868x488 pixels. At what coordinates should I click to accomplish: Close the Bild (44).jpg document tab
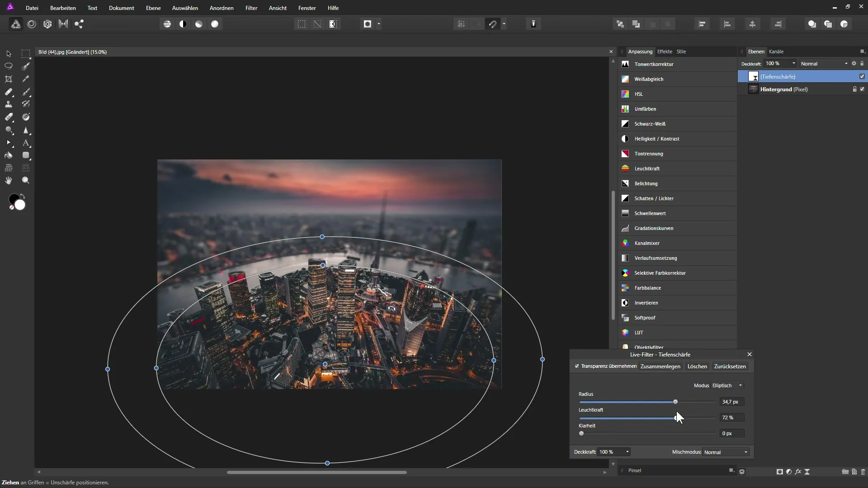611,52
